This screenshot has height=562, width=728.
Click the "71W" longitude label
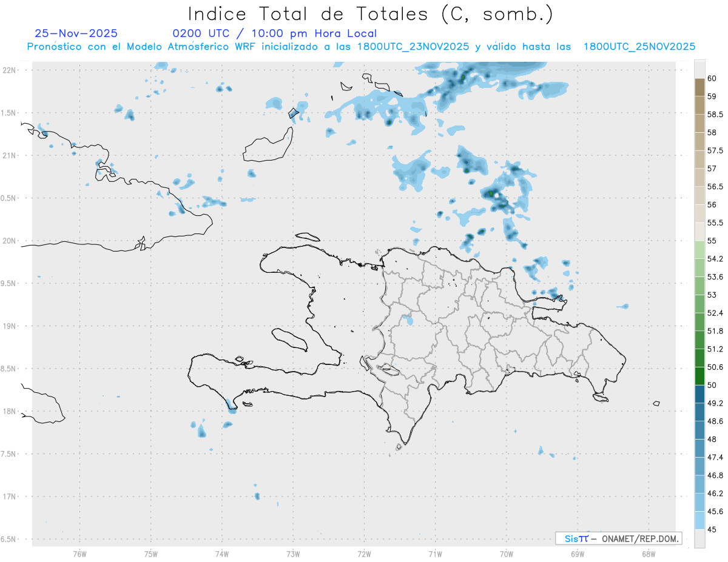[x=435, y=554]
